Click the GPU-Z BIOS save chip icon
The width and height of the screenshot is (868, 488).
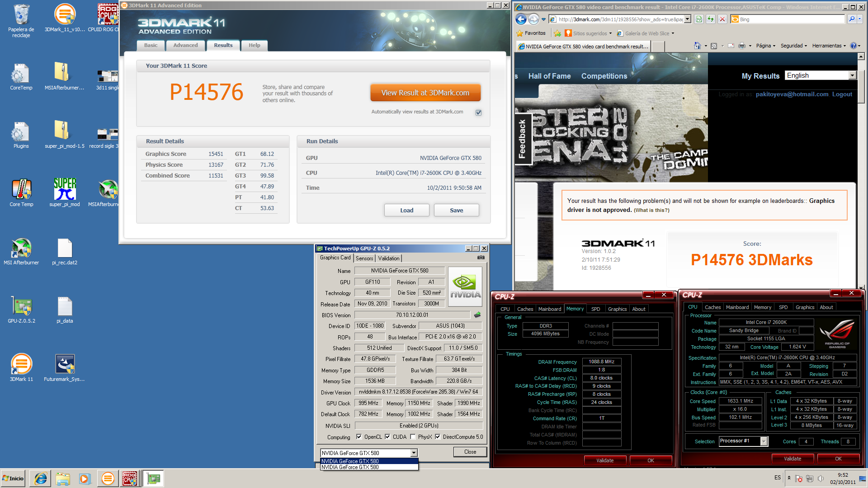pos(477,315)
